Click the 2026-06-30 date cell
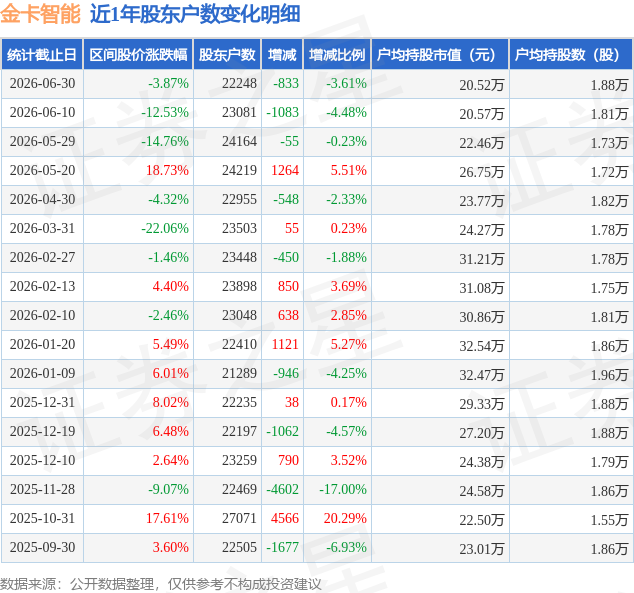This screenshot has width=634, height=593. pos(42,84)
